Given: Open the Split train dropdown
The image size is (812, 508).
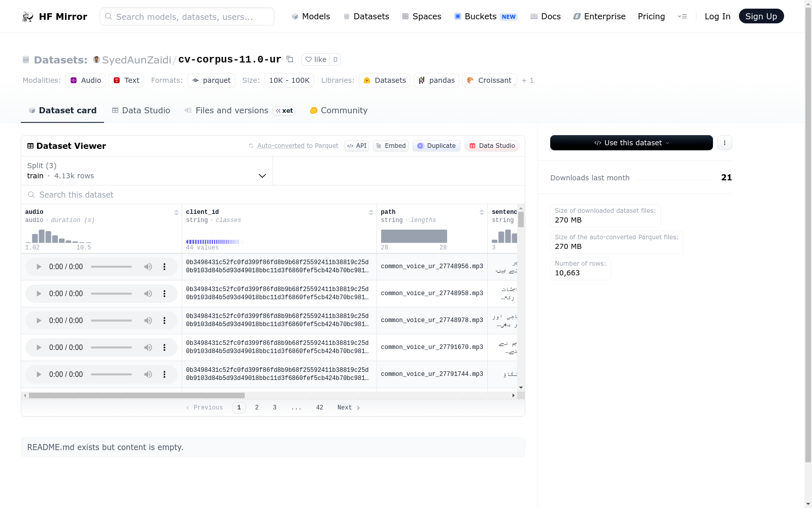Looking at the screenshot, I should 147,171.
